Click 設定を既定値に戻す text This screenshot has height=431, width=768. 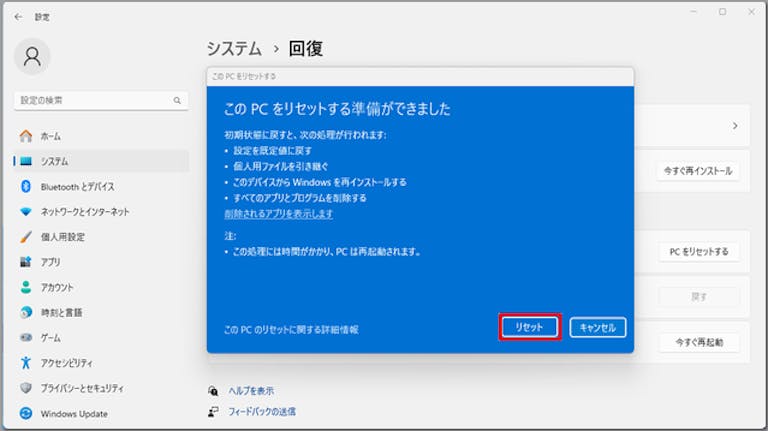272,151
